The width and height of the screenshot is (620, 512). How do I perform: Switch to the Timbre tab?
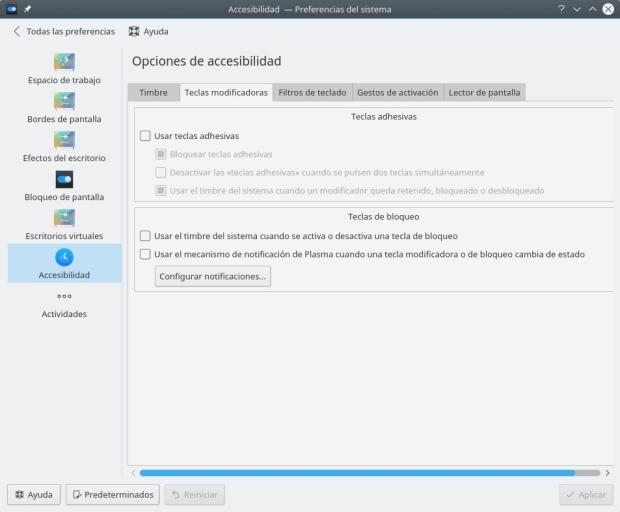tap(153, 92)
